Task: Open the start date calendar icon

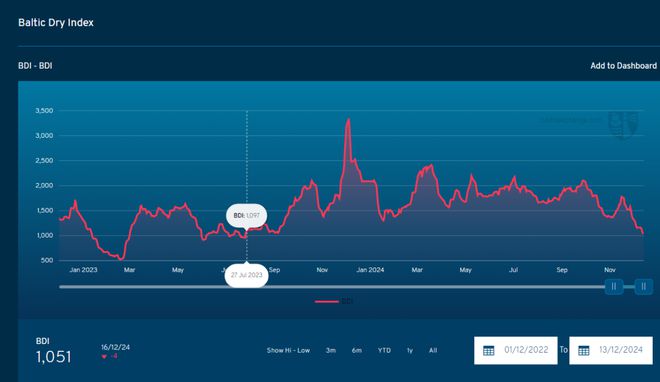Action: (489, 350)
